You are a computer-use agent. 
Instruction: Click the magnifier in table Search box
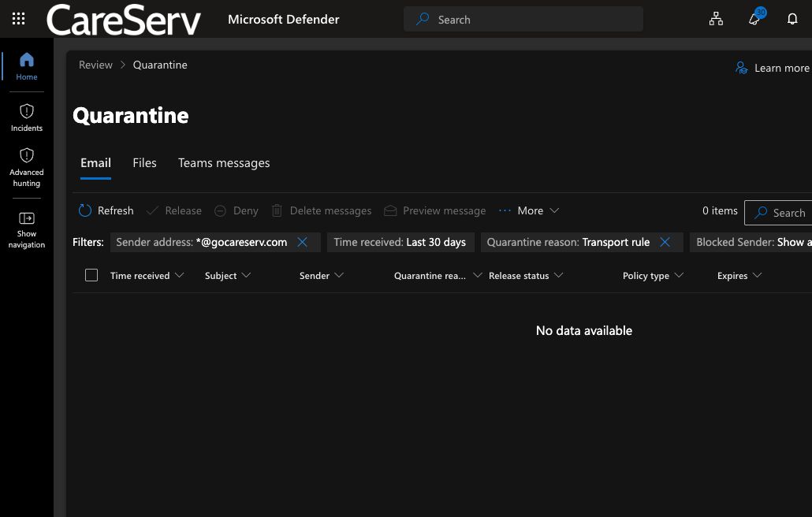pyautogui.click(x=761, y=213)
